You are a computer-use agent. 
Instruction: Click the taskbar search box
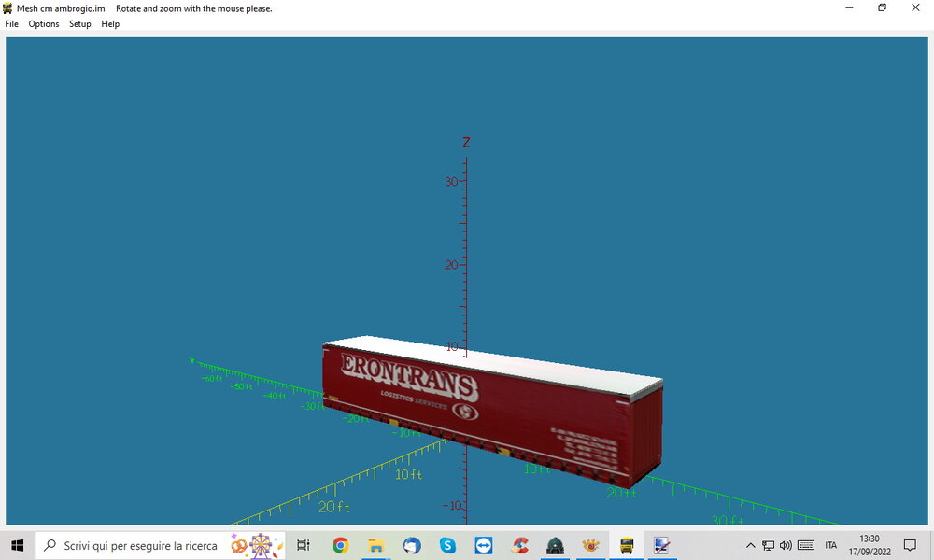(161, 545)
